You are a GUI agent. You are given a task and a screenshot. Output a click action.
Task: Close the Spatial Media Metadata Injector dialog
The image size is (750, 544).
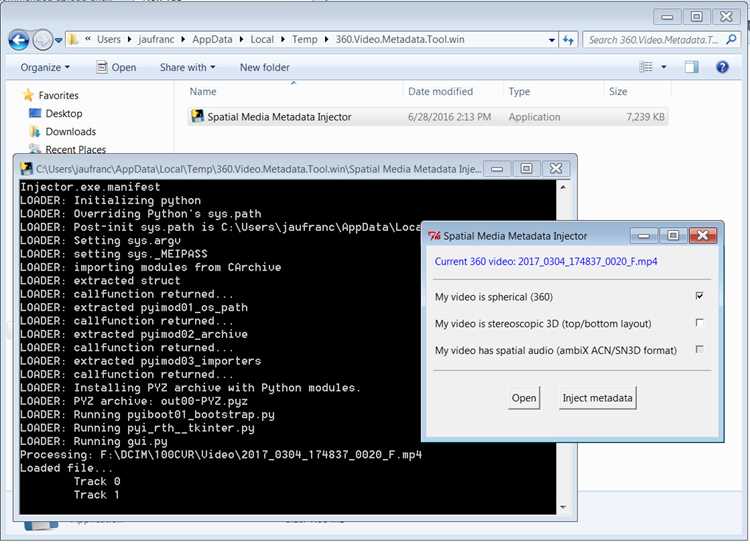tap(703, 235)
